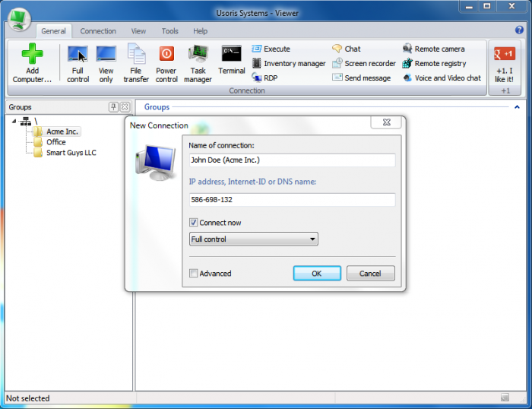532x409 pixels.
Task: Start the Terminal connection mode
Action: (232, 55)
